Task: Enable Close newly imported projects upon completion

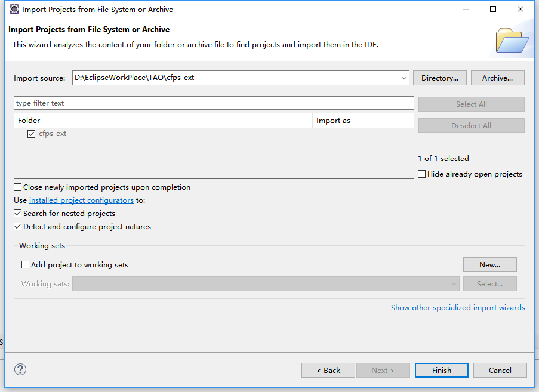Action: click(x=18, y=187)
